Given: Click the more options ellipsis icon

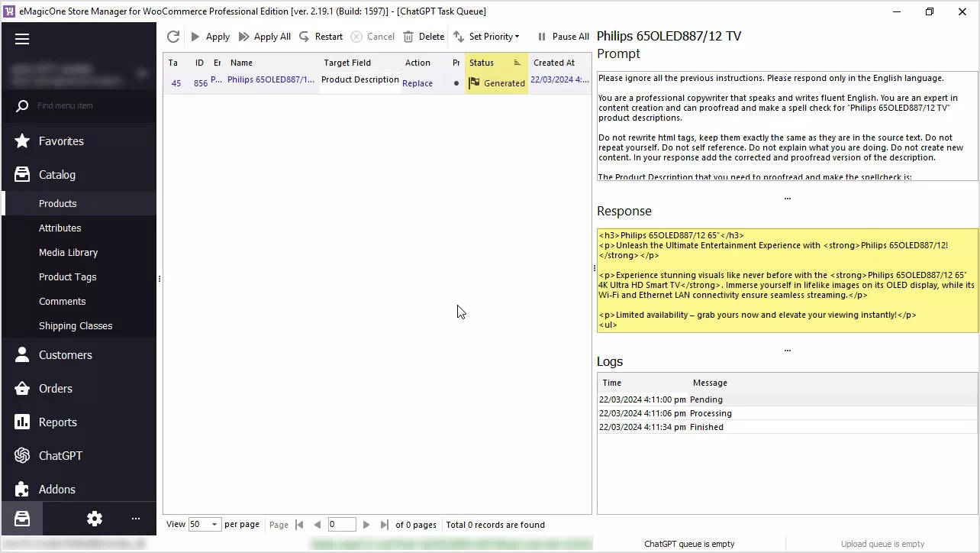Looking at the screenshot, I should [x=136, y=519].
